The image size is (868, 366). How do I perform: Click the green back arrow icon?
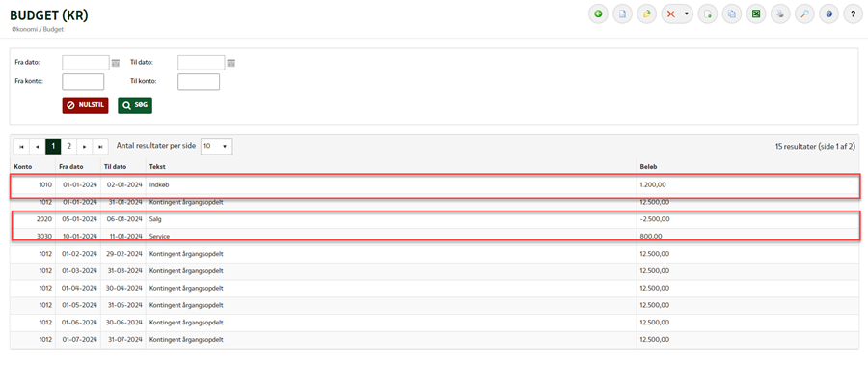pos(598,14)
